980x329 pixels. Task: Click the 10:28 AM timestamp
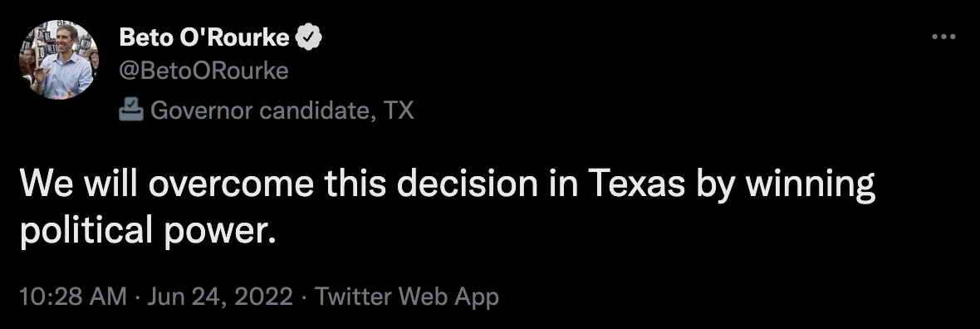tap(73, 296)
